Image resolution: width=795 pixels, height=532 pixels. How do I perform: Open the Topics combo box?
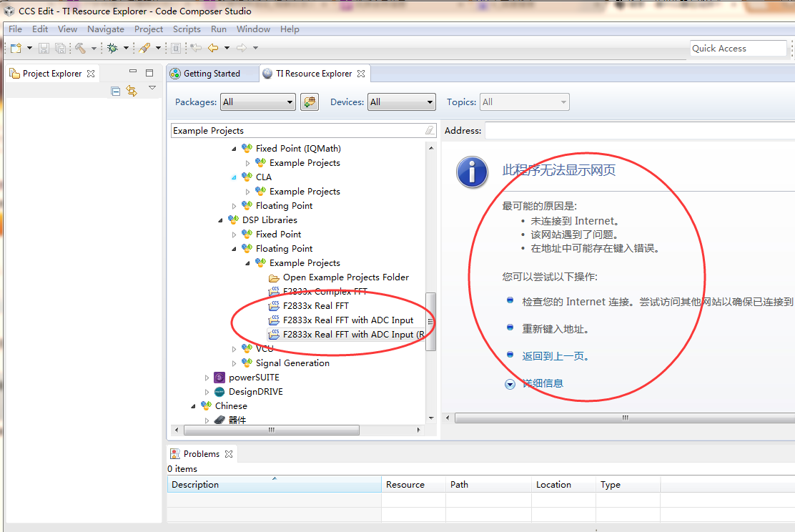[525, 102]
